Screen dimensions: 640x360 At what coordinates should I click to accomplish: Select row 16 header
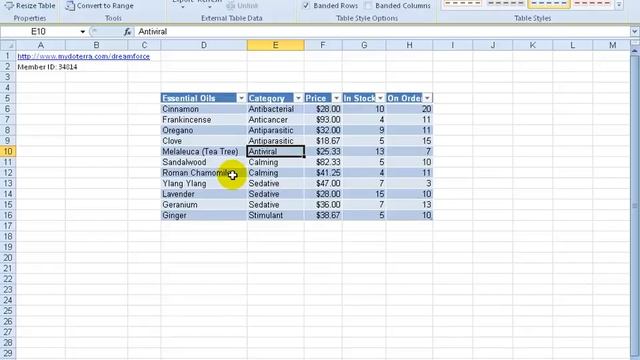[x=8, y=215]
